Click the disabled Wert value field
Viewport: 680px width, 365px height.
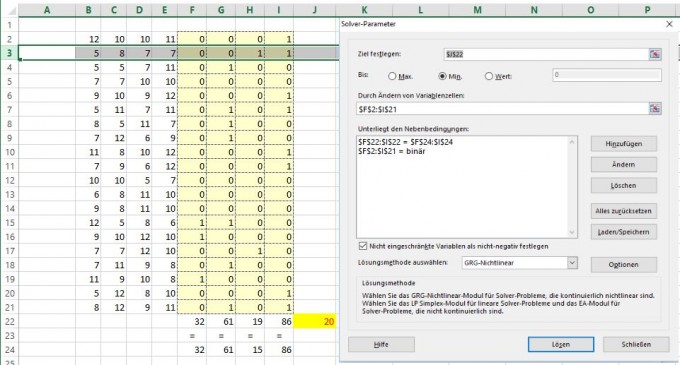[x=607, y=75]
